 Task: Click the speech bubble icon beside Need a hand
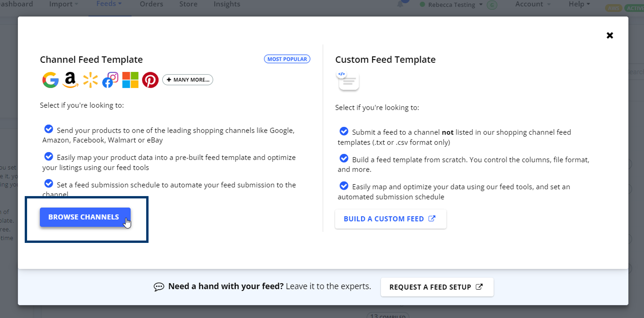(159, 287)
